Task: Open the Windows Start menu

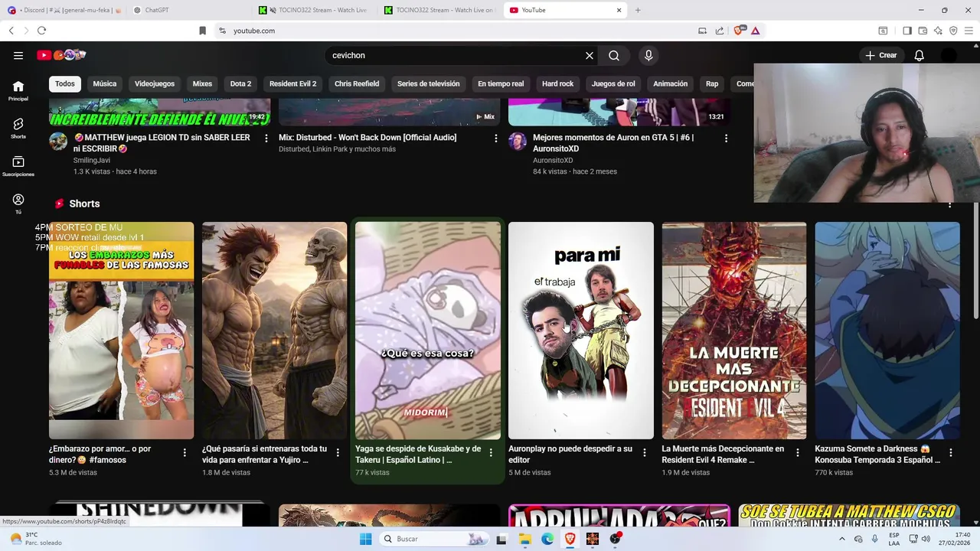Action: pos(366,539)
